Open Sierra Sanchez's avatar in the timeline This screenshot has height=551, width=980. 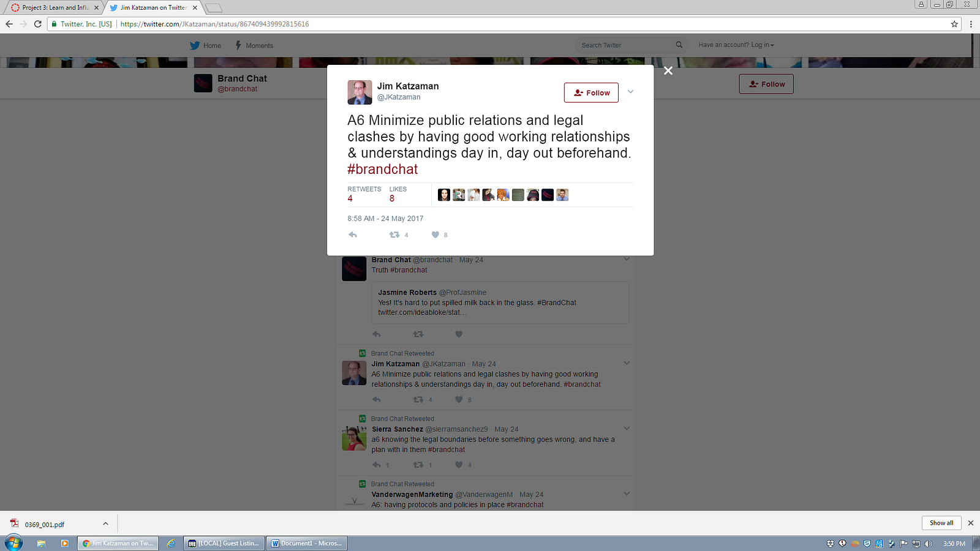click(354, 438)
